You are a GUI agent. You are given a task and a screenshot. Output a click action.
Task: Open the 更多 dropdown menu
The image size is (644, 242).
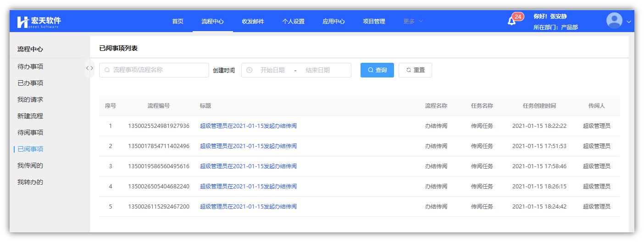(x=413, y=21)
